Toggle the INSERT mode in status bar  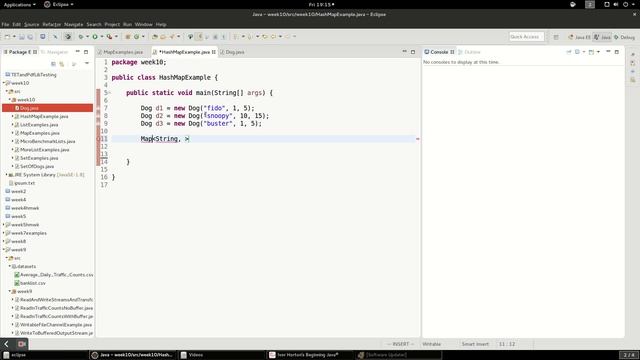point(400,344)
